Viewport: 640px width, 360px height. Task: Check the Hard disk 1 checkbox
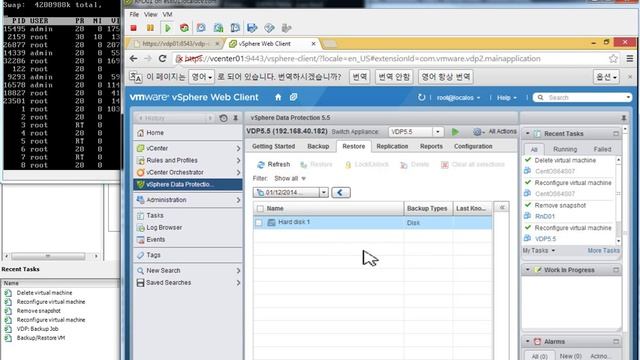point(259,223)
